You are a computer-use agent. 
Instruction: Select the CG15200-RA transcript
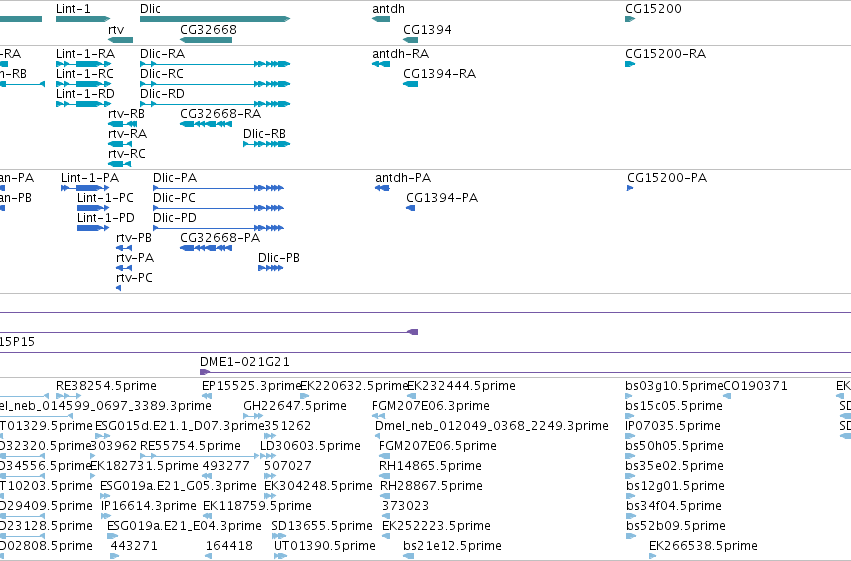630,64
